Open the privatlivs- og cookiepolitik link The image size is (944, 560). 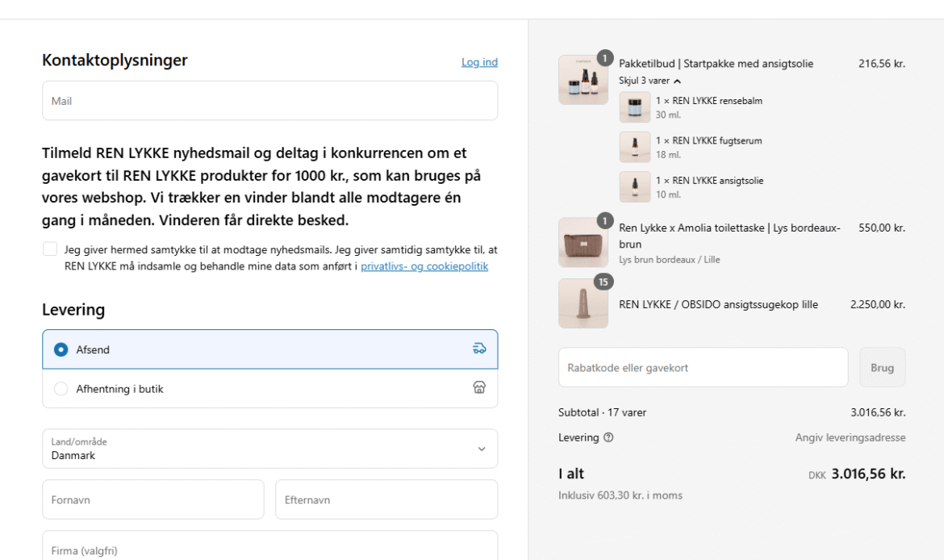tap(424, 266)
